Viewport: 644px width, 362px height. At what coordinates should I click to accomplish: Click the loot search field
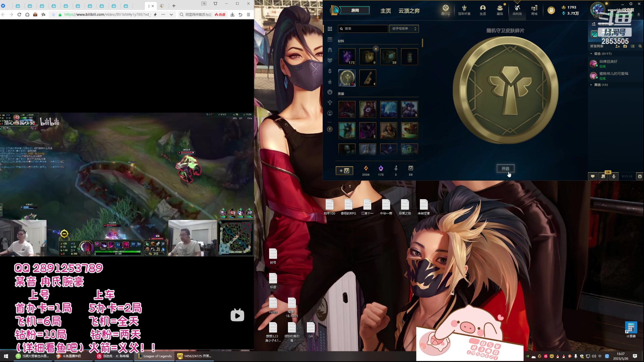[363, 28]
